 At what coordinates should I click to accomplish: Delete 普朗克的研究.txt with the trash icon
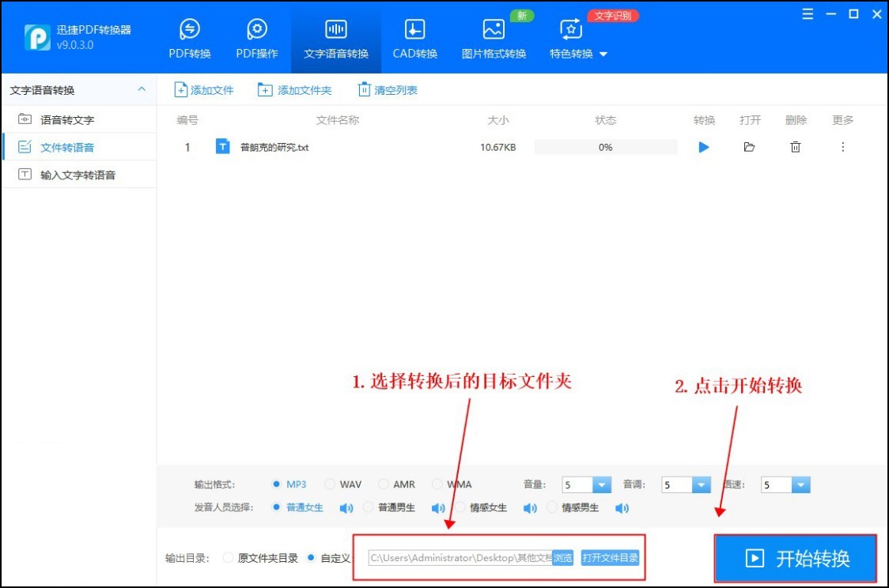coord(796,147)
